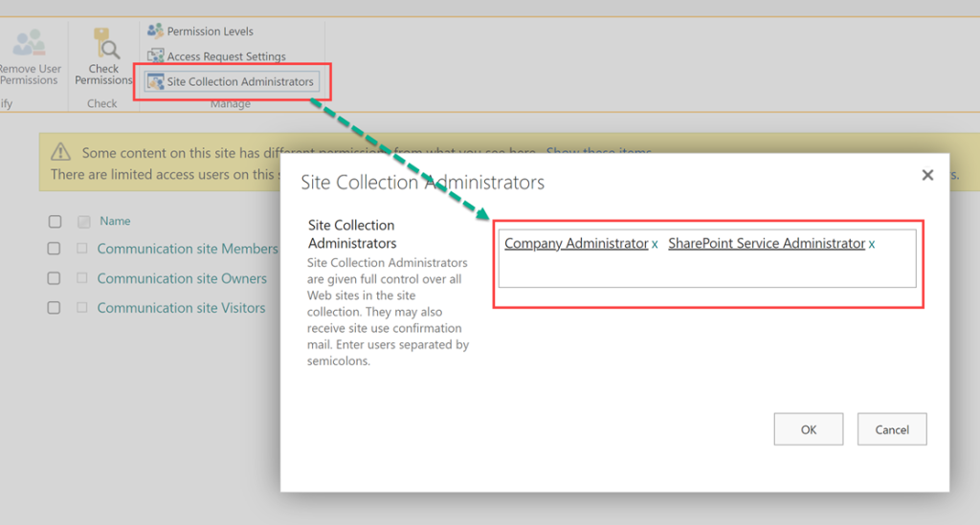980x525 pixels.
Task: Click the text 'Enter users separated by semicolons'
Action: pyautogui.click(x=388, y=353)
